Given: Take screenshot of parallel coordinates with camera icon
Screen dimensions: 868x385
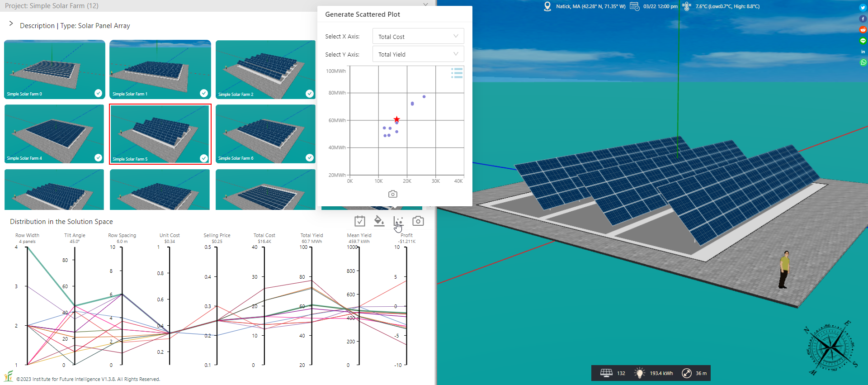Looking at the screenshot, I should (x=418, y=221).
